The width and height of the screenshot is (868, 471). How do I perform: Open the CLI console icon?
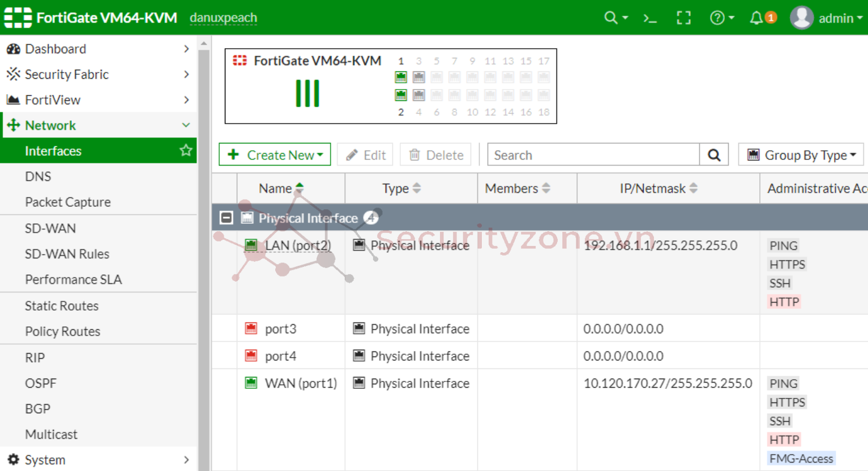pos(650,18)
